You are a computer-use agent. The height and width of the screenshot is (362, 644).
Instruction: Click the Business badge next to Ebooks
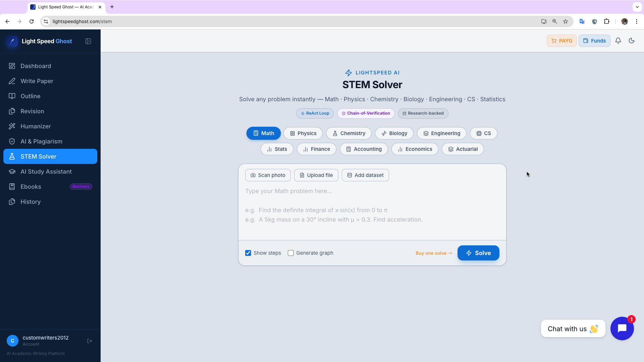pos(81,186)
